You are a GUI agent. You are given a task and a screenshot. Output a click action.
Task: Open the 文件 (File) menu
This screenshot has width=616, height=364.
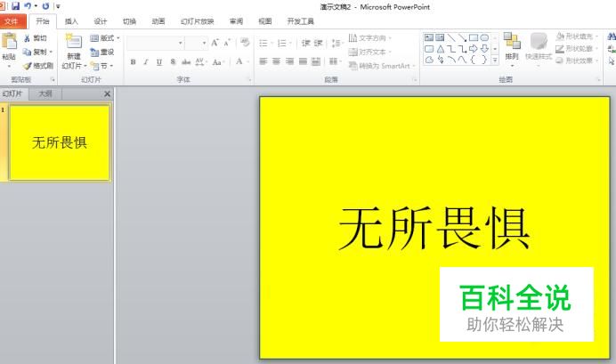pos(12,21)
